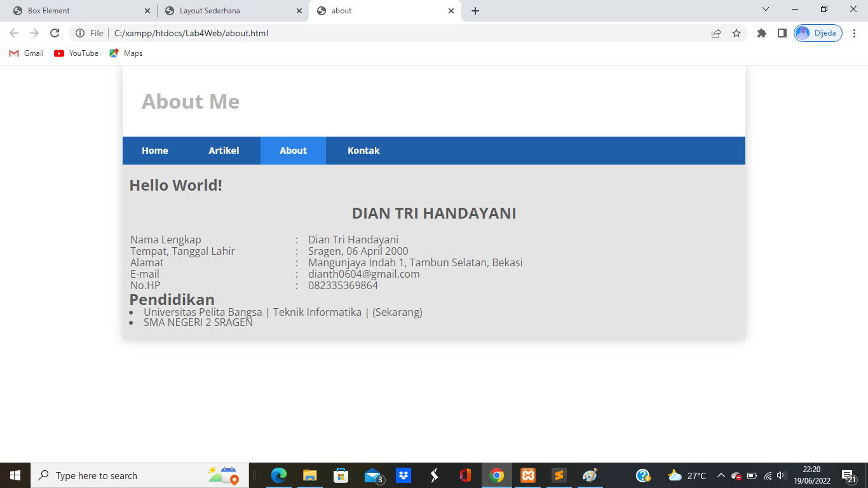Click the share icon in the address bar
Image resolution: width=868 pixels, height=488 pixels.
(716, 33)
